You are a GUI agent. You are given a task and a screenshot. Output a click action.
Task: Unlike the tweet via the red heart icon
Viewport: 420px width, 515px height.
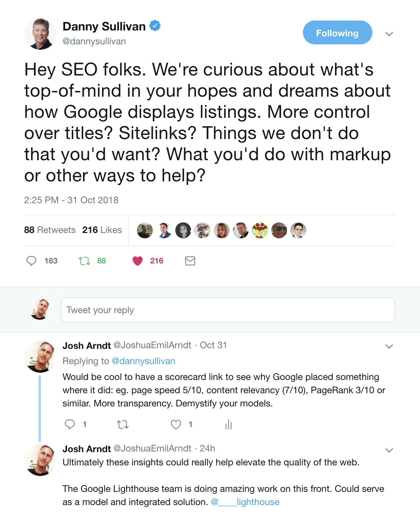point(138,261)
